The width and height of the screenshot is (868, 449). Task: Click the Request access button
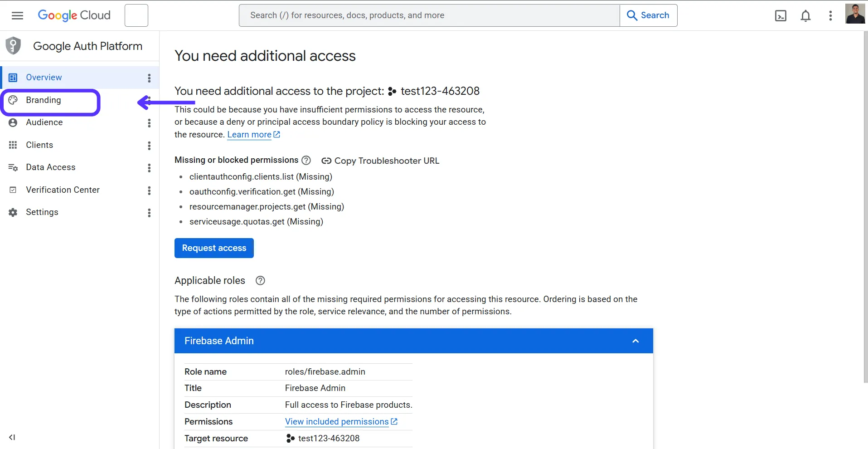[x=214, y=248]
